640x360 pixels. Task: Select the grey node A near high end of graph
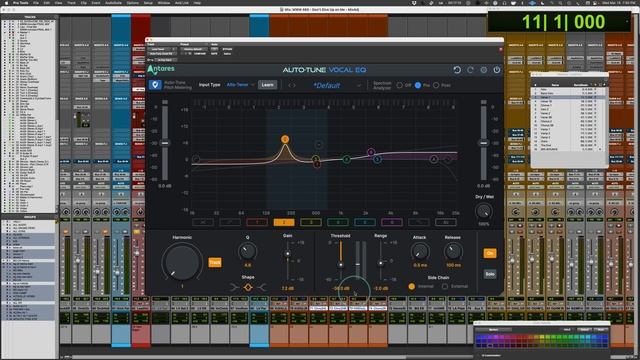(x=434, y=159)
